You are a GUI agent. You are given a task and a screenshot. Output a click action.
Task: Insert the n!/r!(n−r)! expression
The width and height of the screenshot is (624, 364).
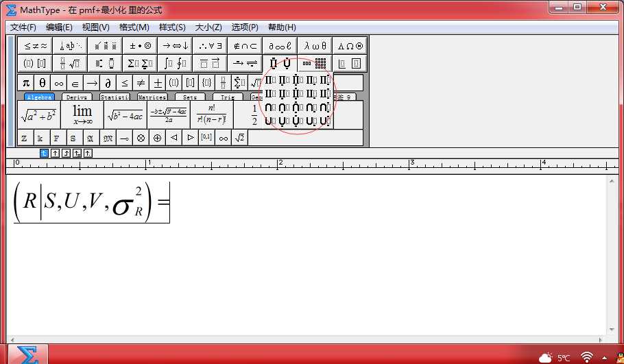click(212, 115)
